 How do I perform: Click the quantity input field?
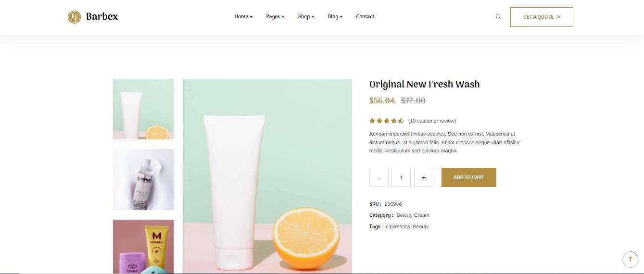point(401,177)
